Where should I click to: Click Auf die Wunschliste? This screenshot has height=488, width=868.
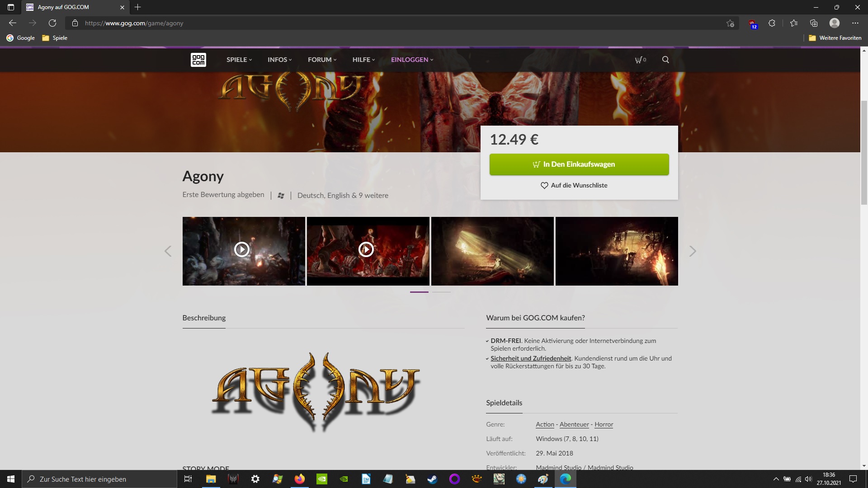[x=574, y=186]
